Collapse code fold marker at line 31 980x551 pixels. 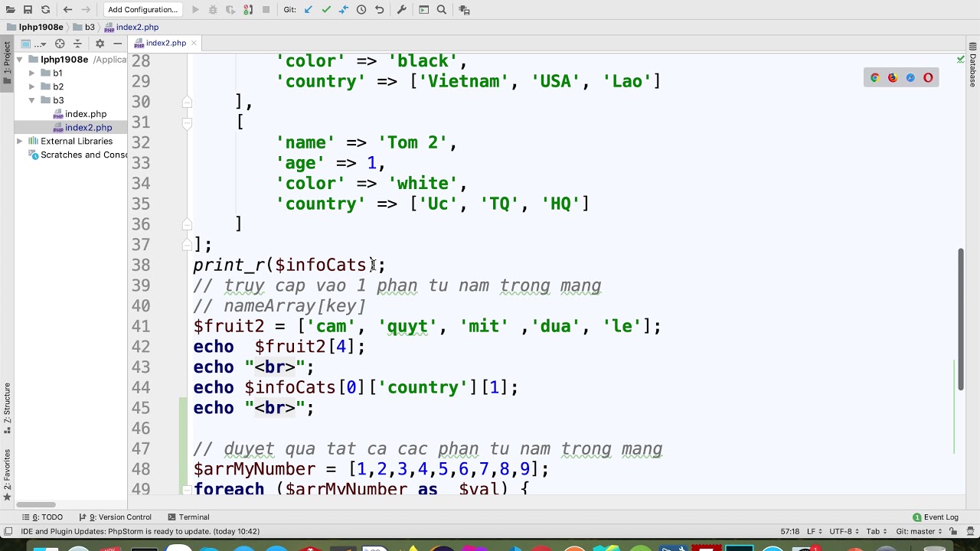(186, 122)
